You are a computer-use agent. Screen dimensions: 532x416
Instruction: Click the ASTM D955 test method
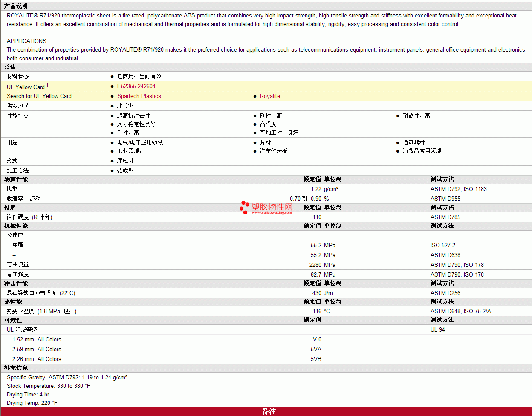[x=445, y=199]
